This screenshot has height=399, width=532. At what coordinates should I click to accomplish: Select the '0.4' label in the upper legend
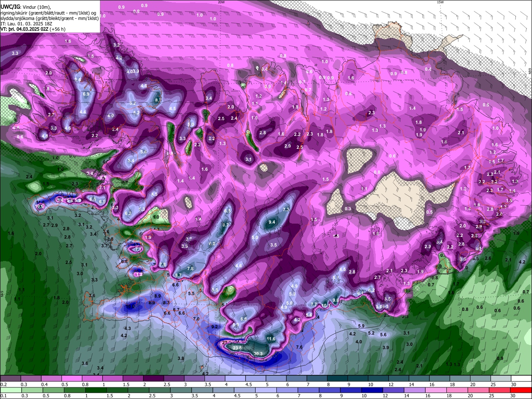pos(44,384)
